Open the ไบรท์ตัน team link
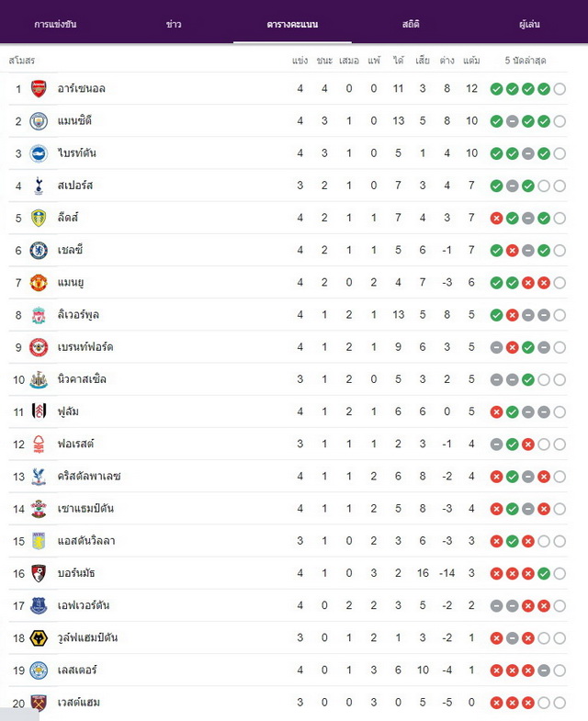Viewport: 588px width, 721px height. [x=77, y=153]
